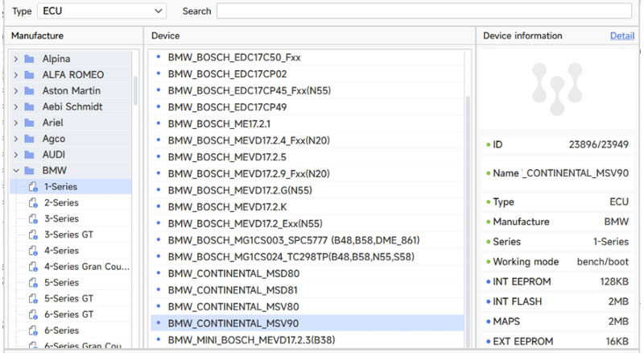Expand the Ariel folder
The width and height of the screenshot is (644, 353).
[x=16, y=123]
